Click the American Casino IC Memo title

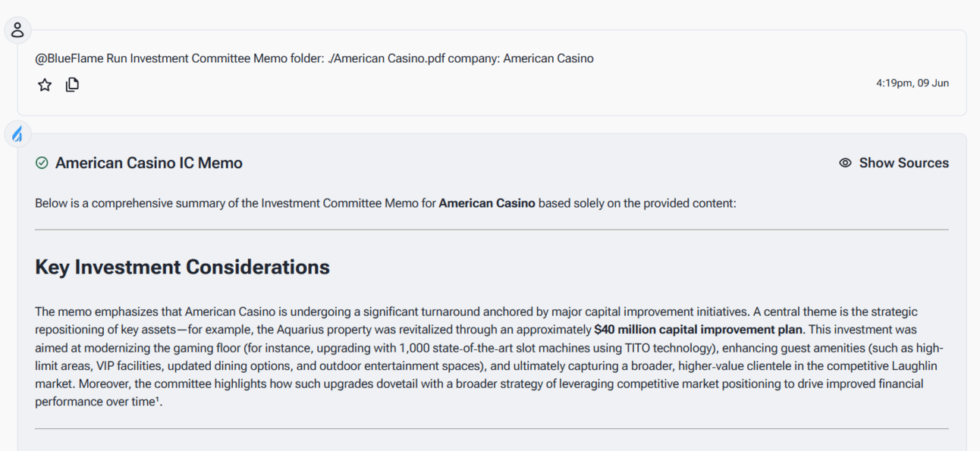[x=149, y=163]
